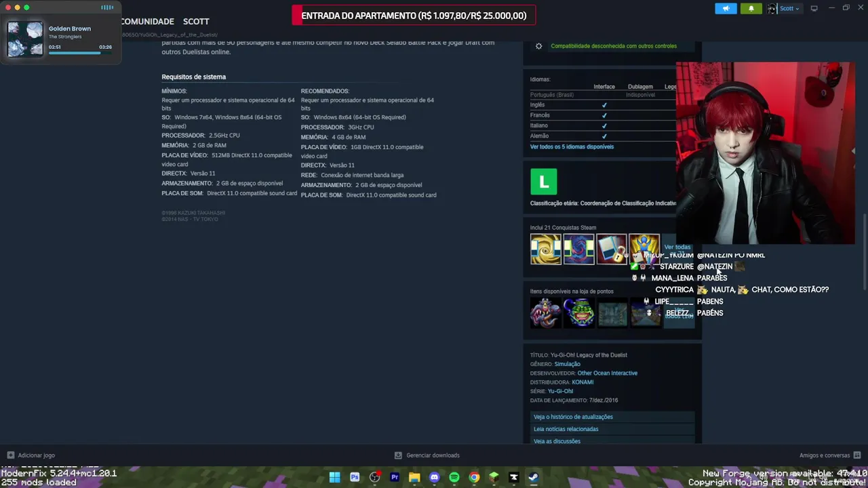868x488 pixels.
Task: Click Requisitos de sistema heading
Action: (193, 77)
